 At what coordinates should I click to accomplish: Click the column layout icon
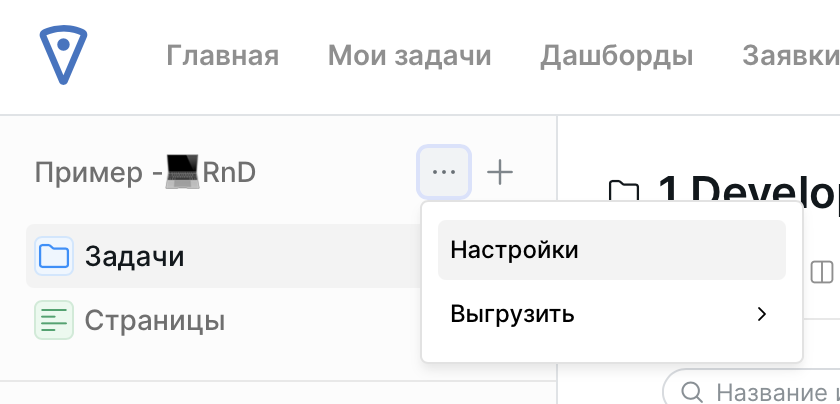822,271
